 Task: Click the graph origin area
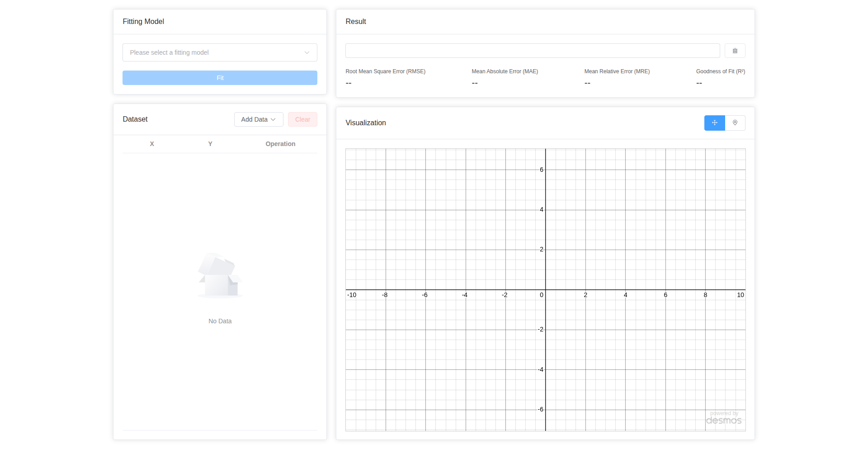545,288
